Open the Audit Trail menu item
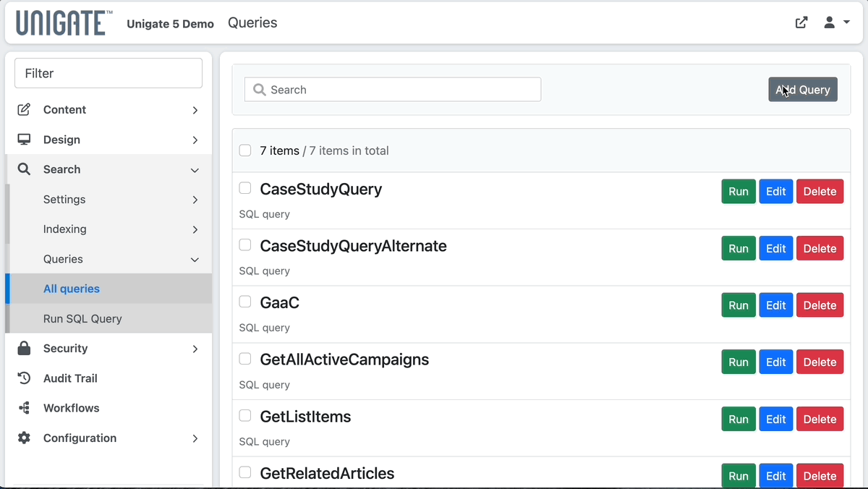This screenshot has width=868, height=489. pos(109,378)
